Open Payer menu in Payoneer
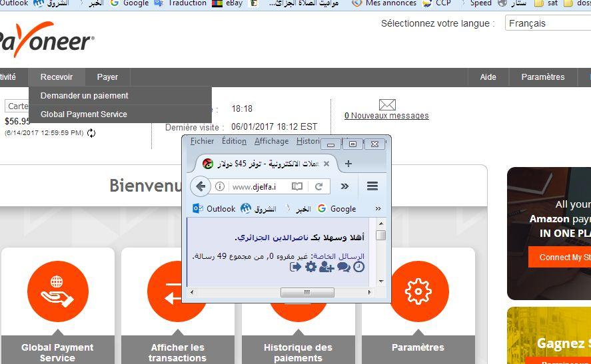The height and width of the screenshot is (364, 591). click(107, 77)
